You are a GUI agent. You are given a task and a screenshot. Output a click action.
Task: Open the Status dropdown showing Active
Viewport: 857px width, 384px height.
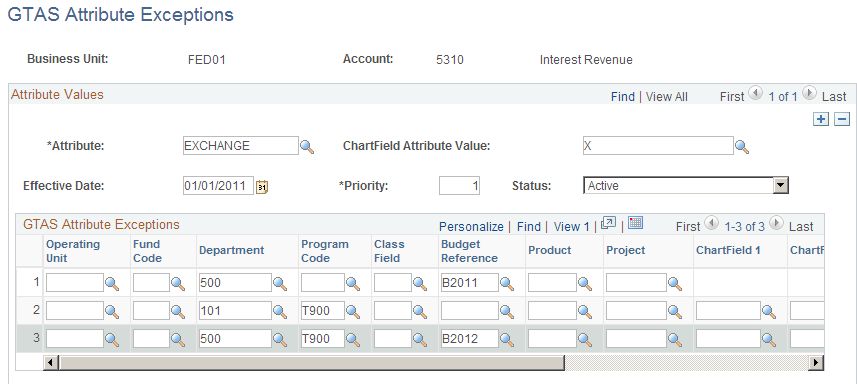(686, 186)
